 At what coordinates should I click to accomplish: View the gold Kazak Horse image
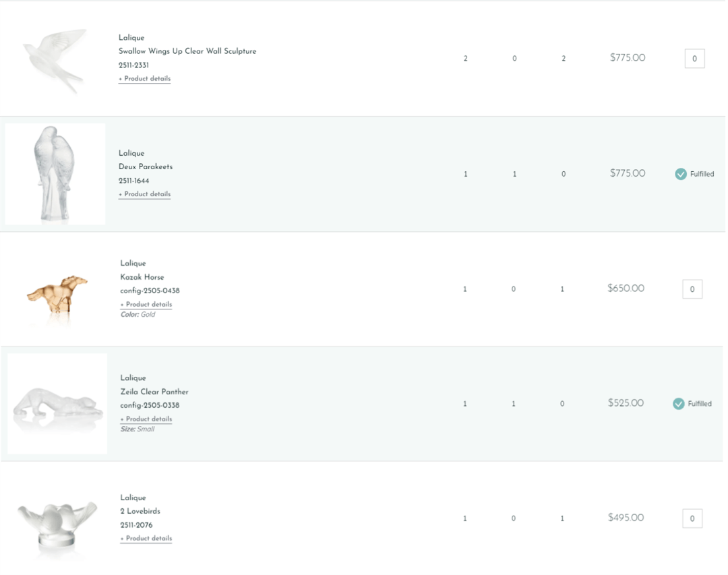[57, 295]
